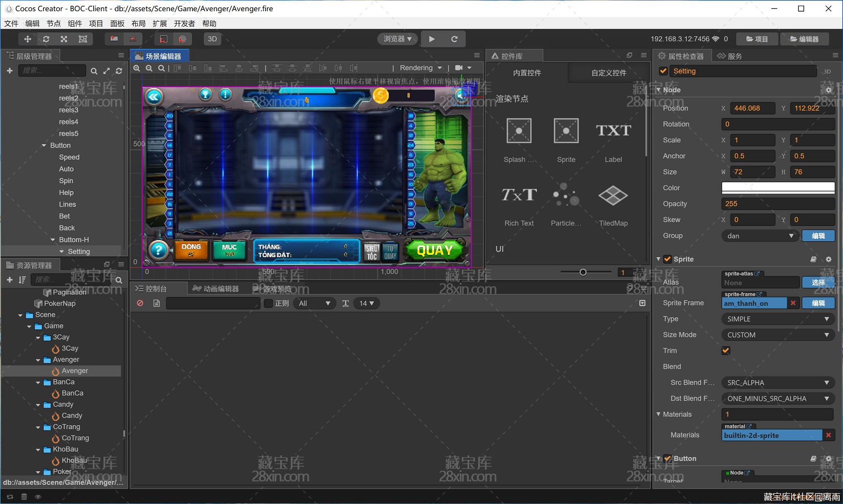Add a Splash sprite node from the widget library

click(x=519, y=140)
